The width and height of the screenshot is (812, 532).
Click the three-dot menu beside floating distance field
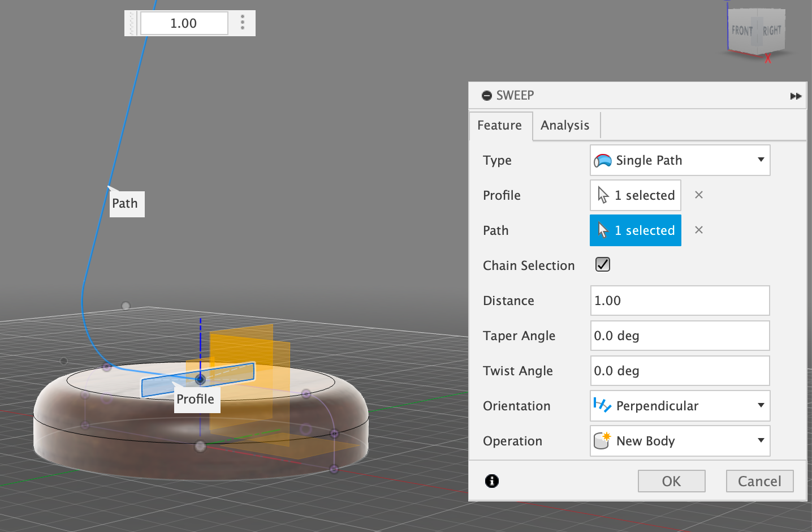[243, 23]
